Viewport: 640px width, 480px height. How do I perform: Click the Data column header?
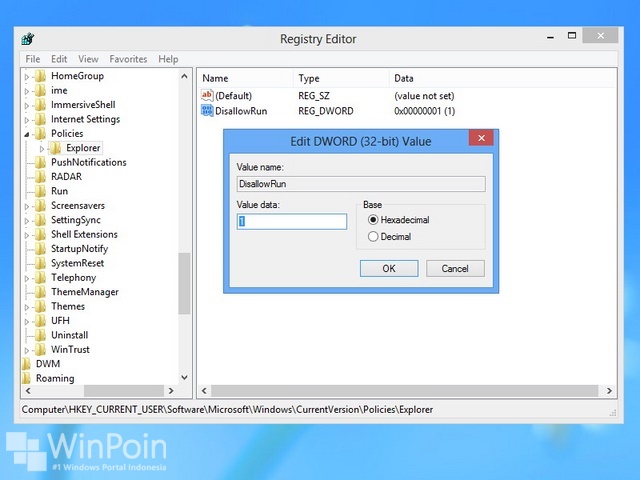click(x=502, y=78)
